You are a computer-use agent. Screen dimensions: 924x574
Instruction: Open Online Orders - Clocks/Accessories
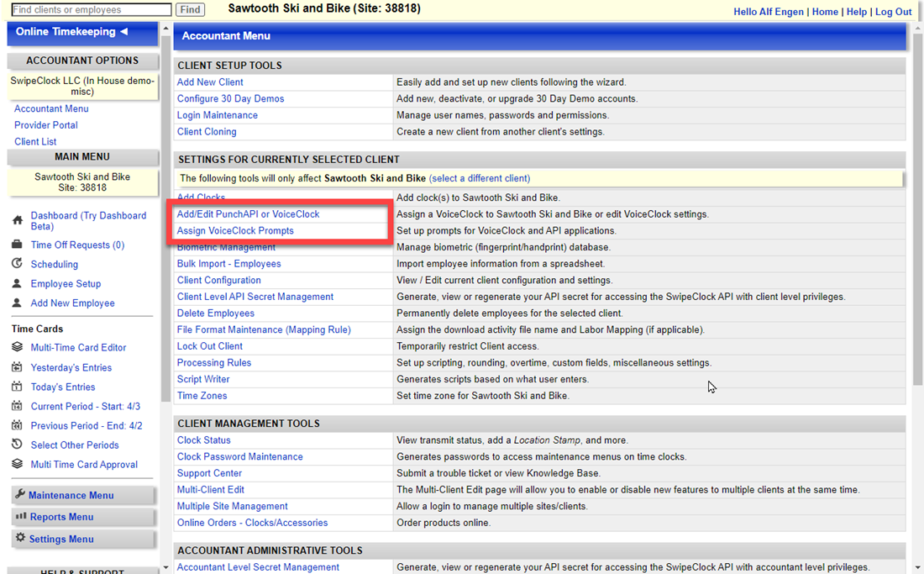[252, 522]
